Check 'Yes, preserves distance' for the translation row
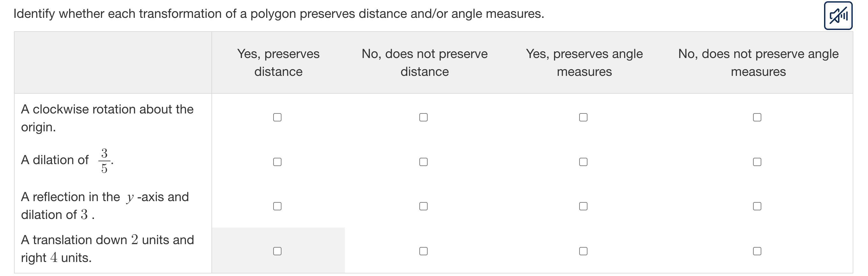Viewport: 868px width, 276px height. pos(277,251)
